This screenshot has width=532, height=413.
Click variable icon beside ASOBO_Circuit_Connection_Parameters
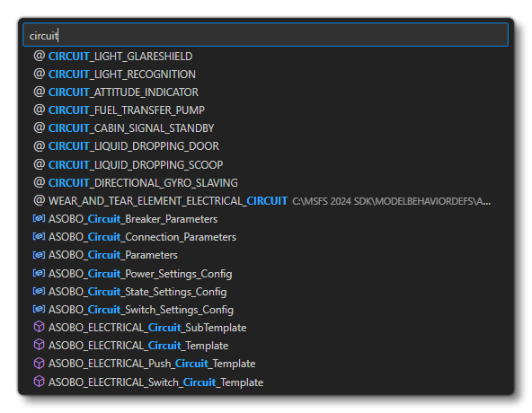(x=39, y=236)
